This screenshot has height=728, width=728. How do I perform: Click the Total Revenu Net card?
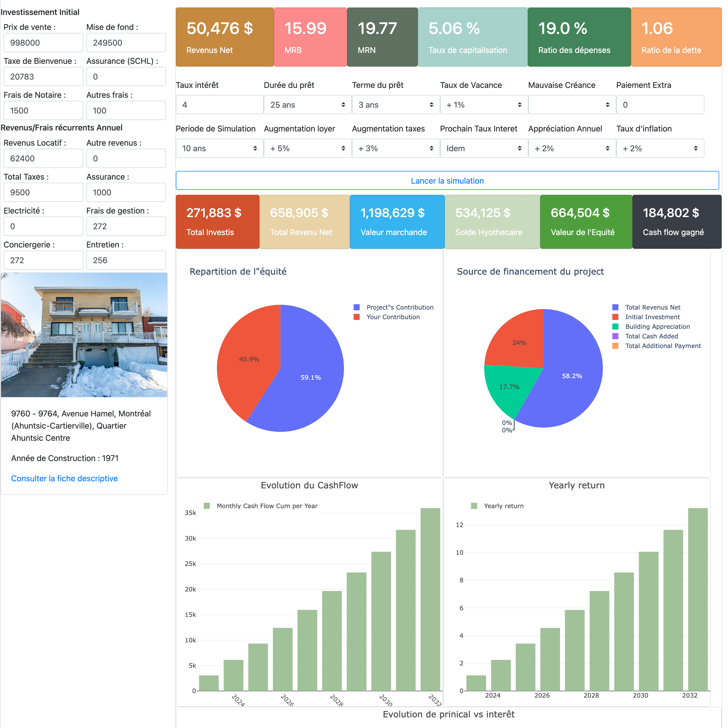click(305, 222)
